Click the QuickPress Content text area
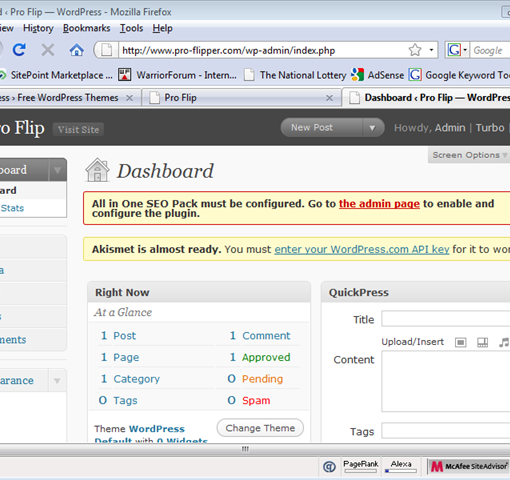510x480 pixels. click(x=446, y=381)
